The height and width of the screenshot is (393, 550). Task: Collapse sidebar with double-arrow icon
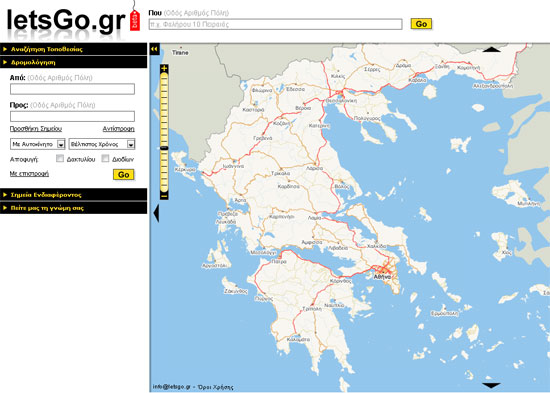155,49
